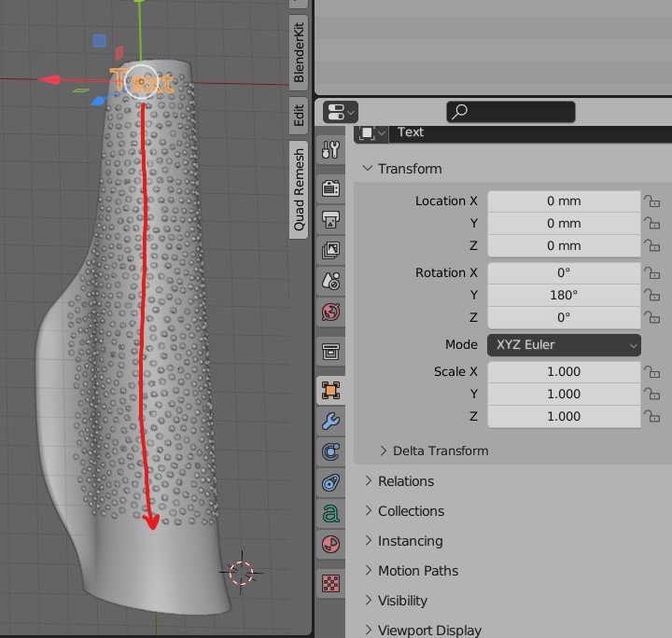Open the editor type dropdown in Properties
The image size is (672, 638).
coord(341,113)
